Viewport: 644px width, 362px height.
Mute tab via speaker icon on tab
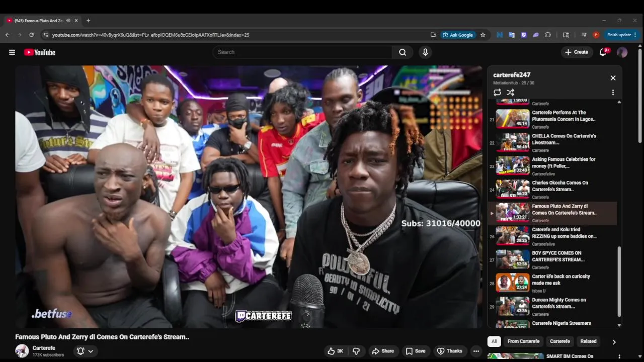pos(68,21)
